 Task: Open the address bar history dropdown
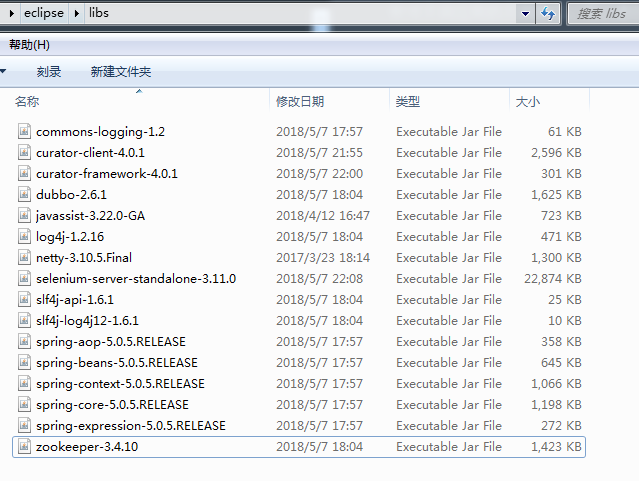(x=525, y=13)
